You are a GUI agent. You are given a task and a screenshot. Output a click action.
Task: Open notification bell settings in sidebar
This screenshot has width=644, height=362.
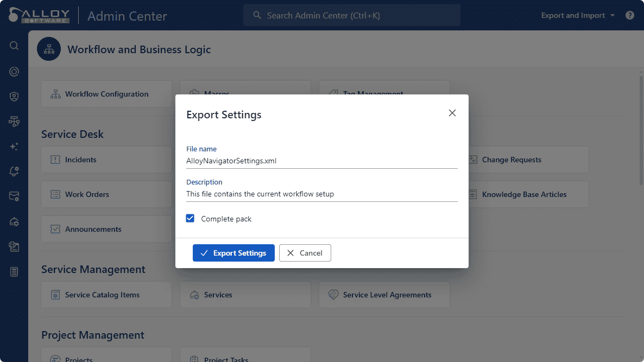14,172
